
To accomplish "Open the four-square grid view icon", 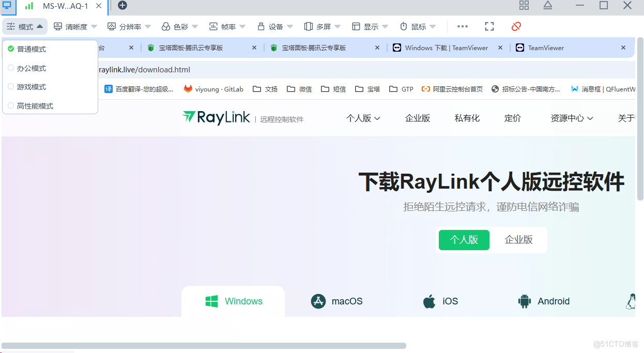I will [524, 5].
